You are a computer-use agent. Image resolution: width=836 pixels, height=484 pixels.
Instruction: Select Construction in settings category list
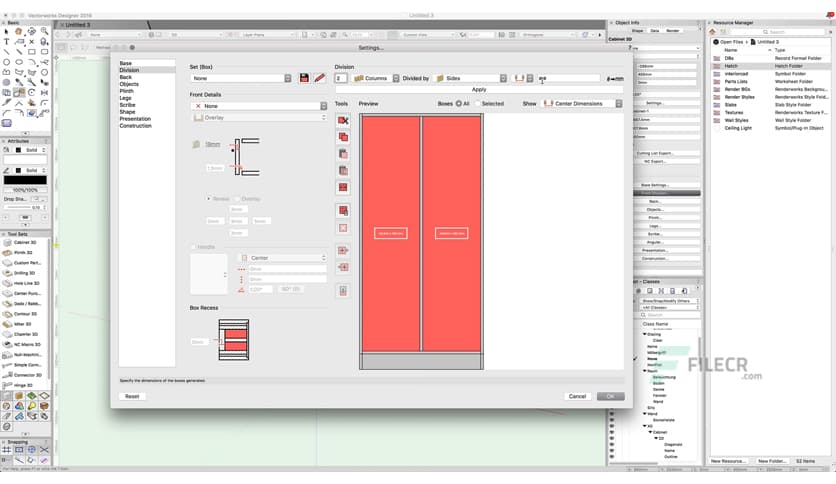coord(135,125)
